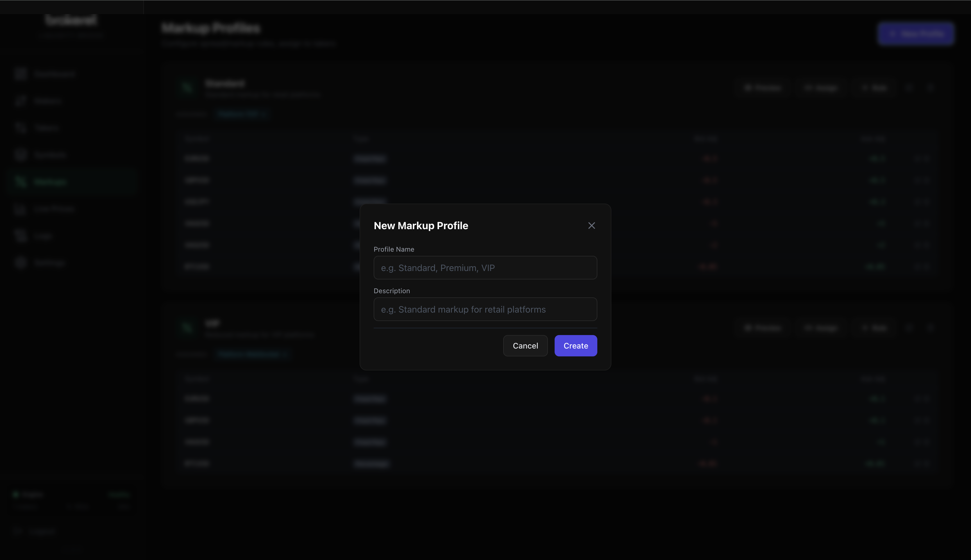971x560 pixels.
Task: Open the more options icon on Standard profile
Action: [x=931, y=87]
